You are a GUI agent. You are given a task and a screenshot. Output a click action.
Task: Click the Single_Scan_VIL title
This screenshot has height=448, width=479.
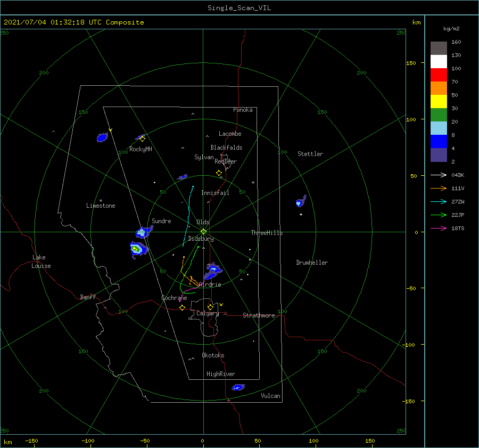click(239, 8)
